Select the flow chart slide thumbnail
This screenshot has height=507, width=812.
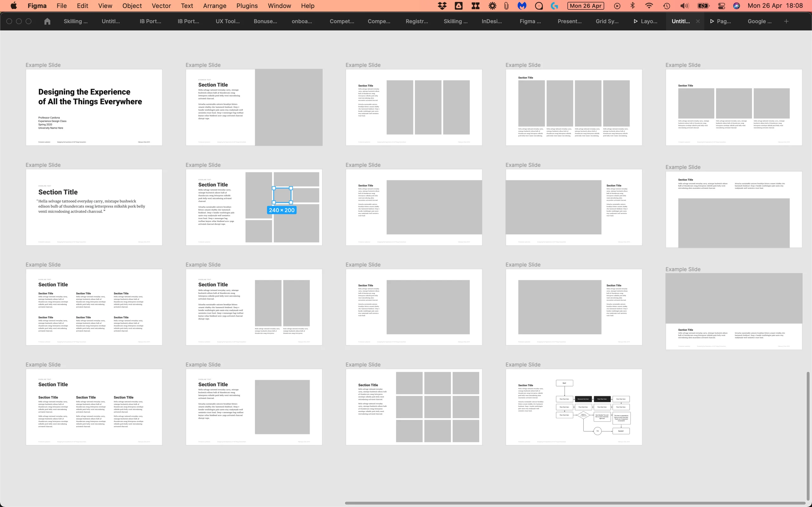(573, 407)
